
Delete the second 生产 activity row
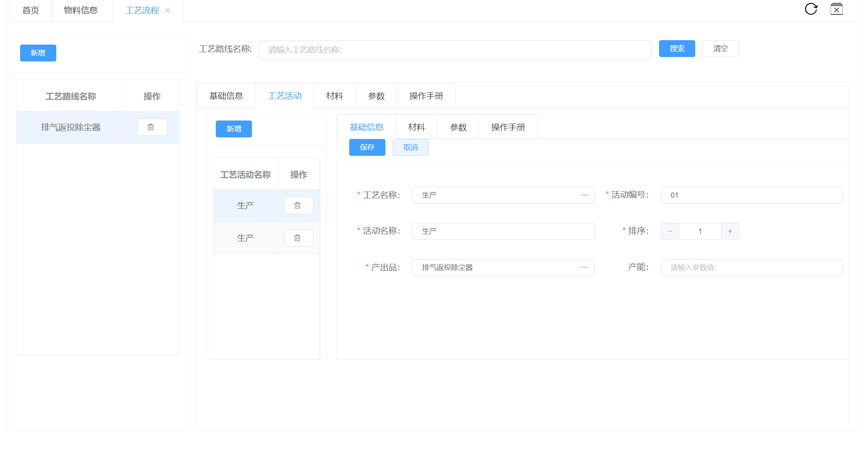[298, 238]
